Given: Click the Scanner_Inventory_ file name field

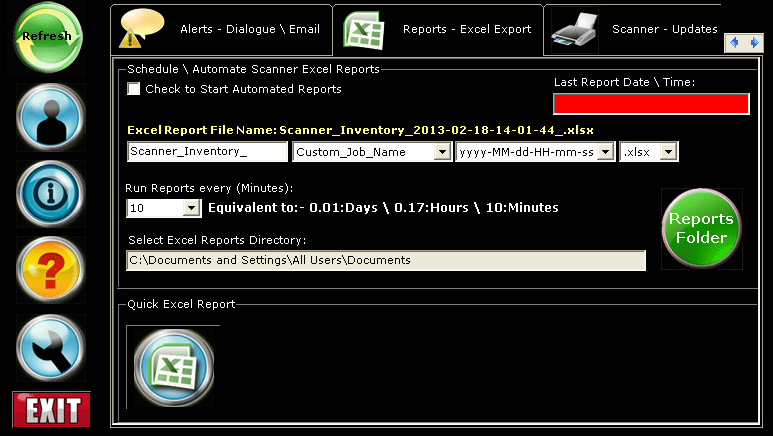Looking at the screenshot, I should tap(207, 152).
